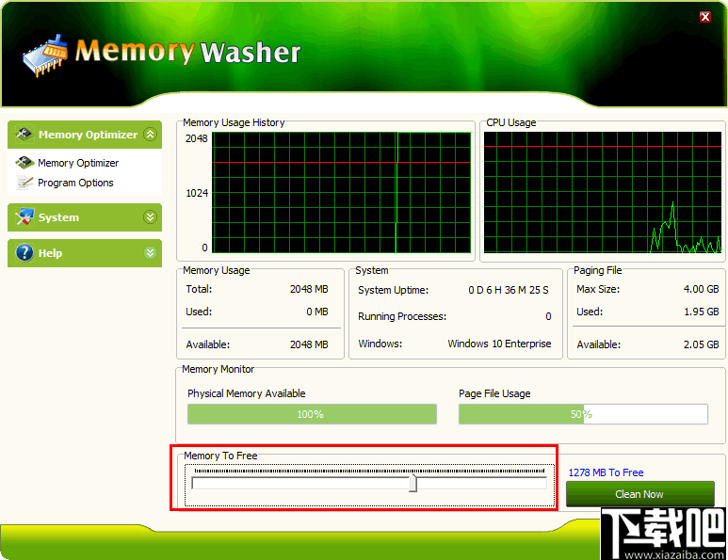Click the Paging File Available '2.05 GB'
728x560 pixels.
pos(701,344)
